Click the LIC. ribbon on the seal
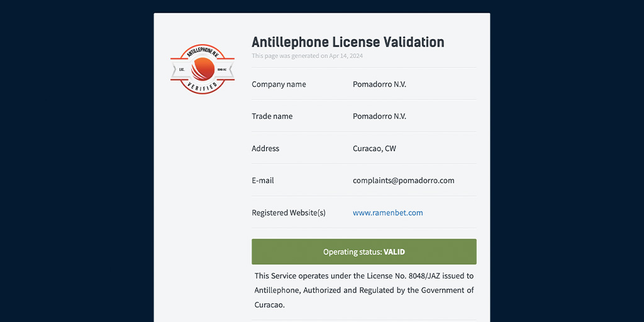This screenshot has width=644, height=322. pyautogui.click(x=182, y=70)
